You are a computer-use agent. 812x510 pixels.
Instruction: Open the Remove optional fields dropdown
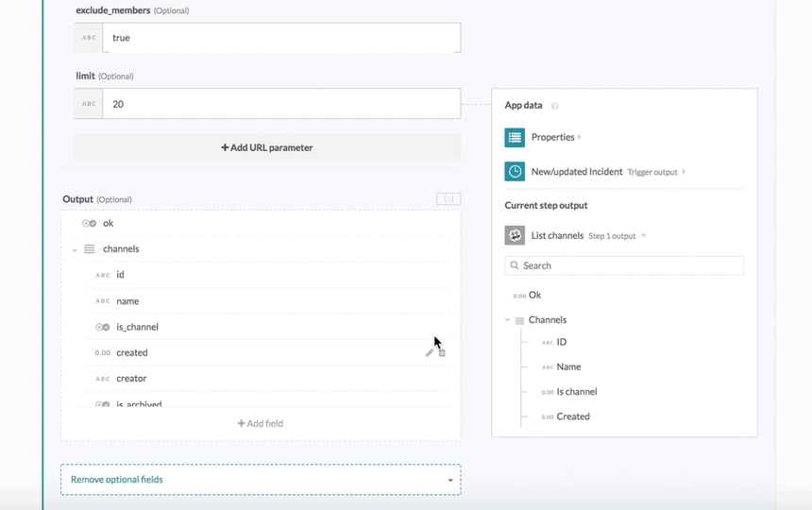point(261,480)
